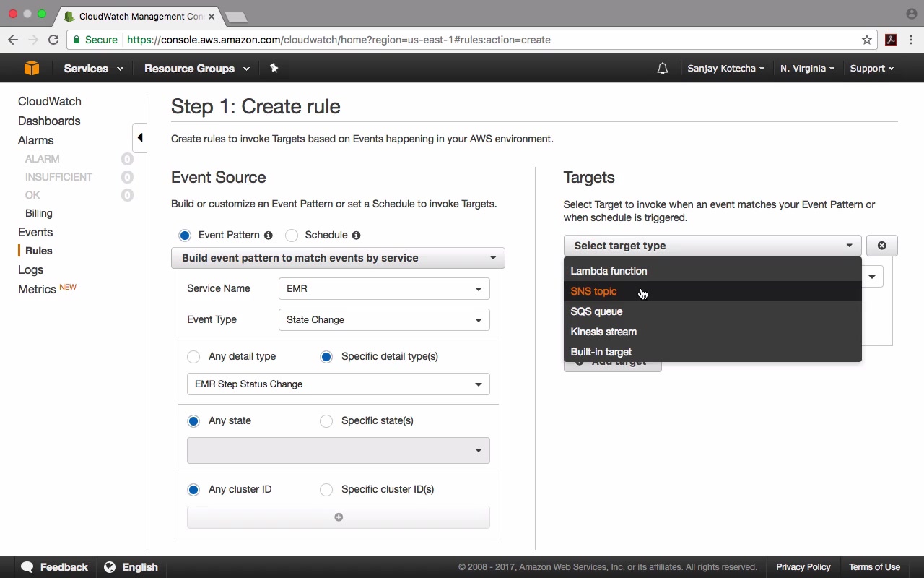This screenshot has width=924, height=578.
Task: Click the AWS orange cube logo
Action: [31, 68]
